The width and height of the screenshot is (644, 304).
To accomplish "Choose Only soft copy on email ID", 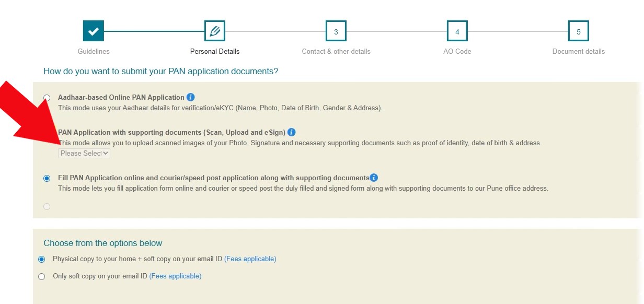I will tap(42, 276).
